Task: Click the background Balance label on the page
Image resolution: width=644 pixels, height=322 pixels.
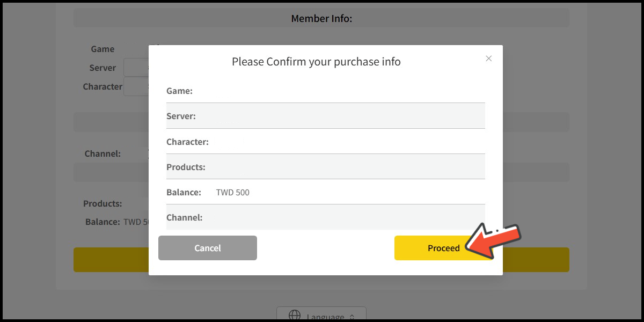Action: pos(103,222)
